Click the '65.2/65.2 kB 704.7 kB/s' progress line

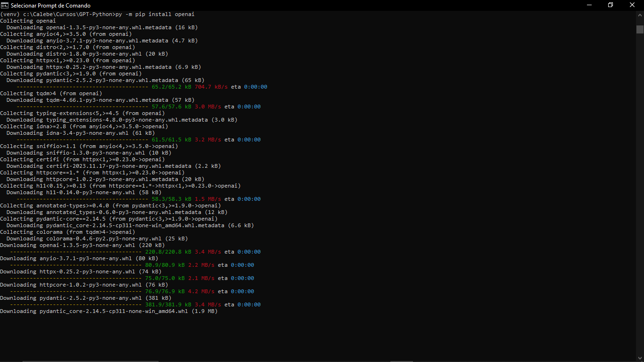(x=142, y=87)
